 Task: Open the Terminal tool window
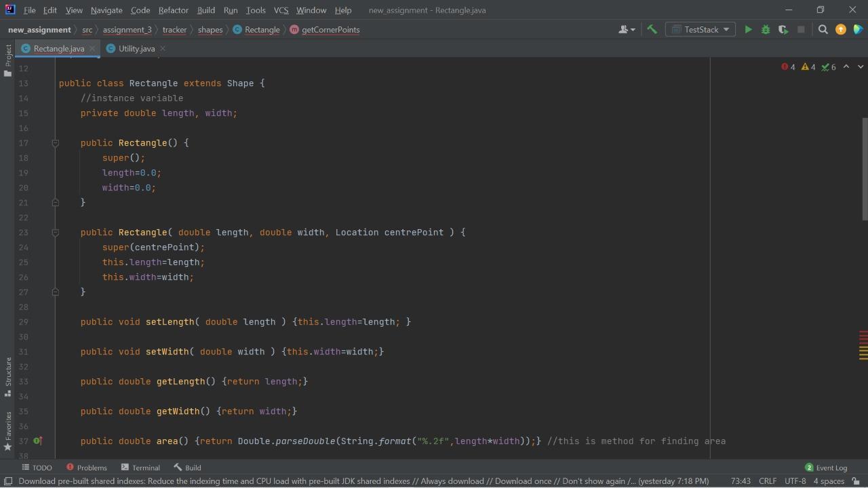pos(140,468)
